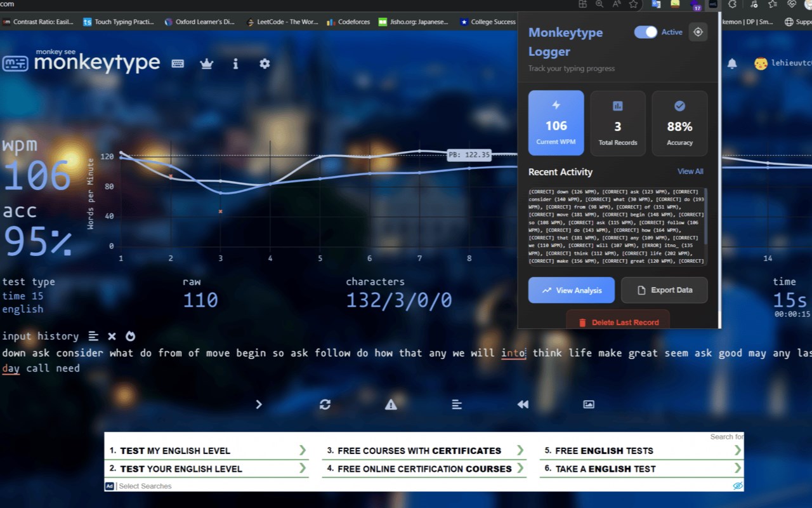Open Jisho.org bookmark

click(414, 22)
